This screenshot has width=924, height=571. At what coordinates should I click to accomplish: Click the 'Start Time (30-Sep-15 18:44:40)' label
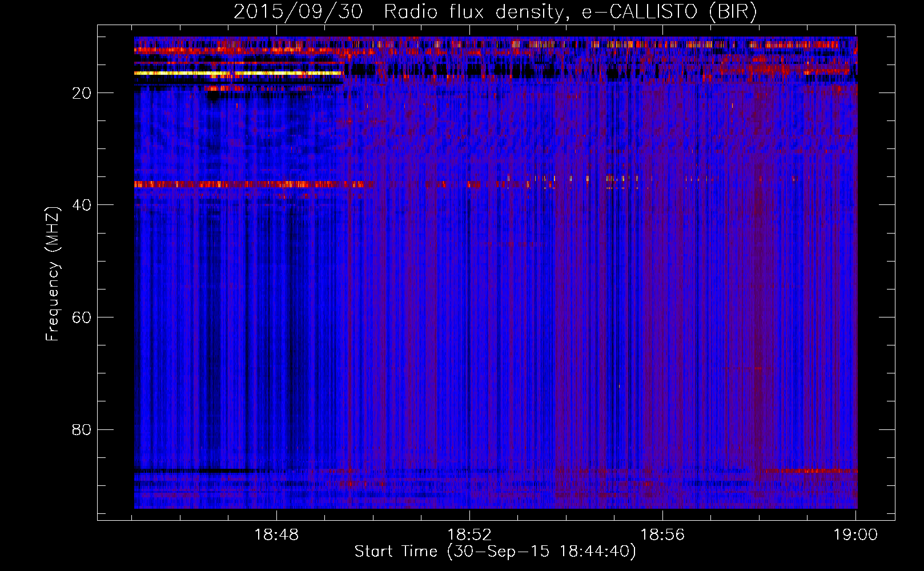[495, 552]
